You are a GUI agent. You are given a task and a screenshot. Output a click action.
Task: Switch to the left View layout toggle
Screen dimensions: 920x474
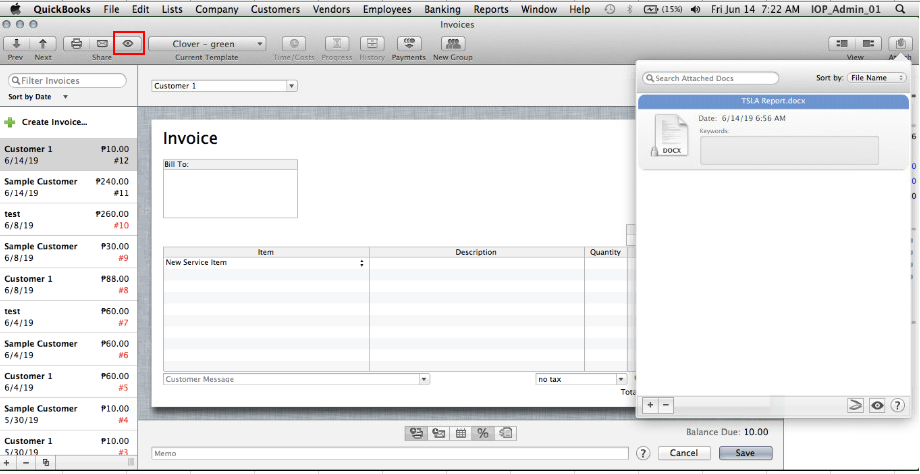pos(842,43)
